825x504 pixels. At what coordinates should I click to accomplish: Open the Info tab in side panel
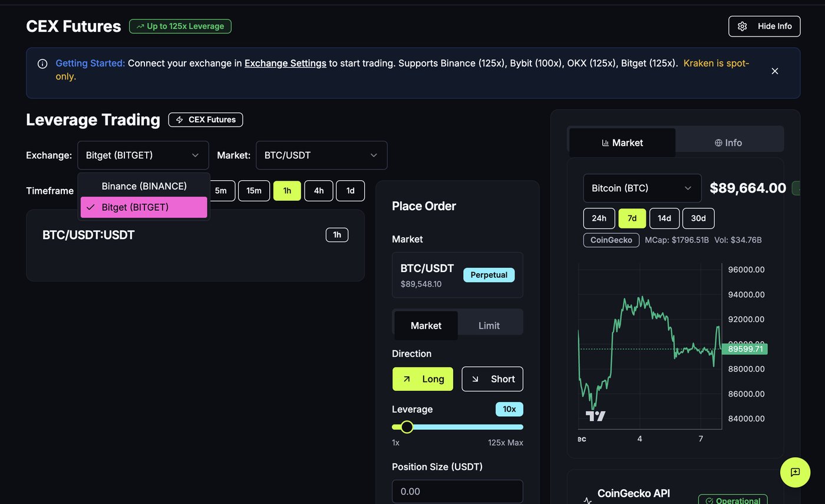(728, 142)
